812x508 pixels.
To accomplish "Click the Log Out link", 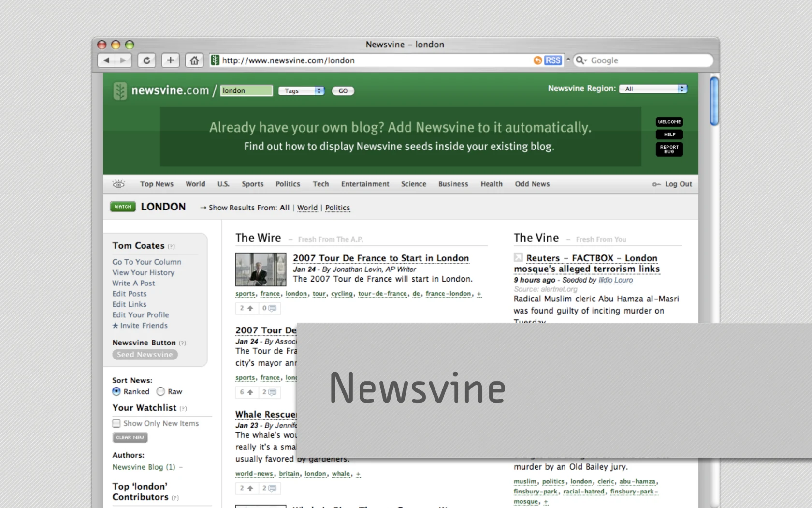I will pyautogui.click(x=679, y=184).
